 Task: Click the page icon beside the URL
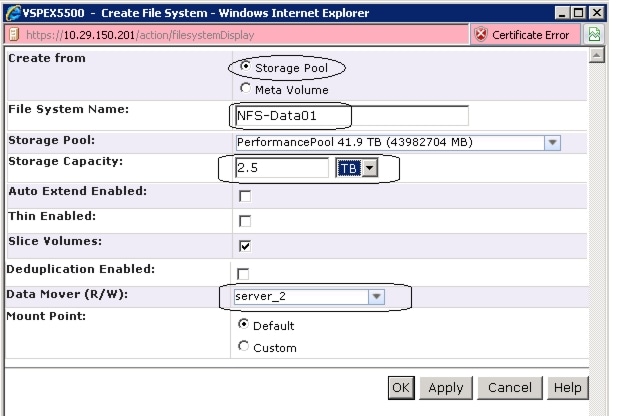pos(10,35)
